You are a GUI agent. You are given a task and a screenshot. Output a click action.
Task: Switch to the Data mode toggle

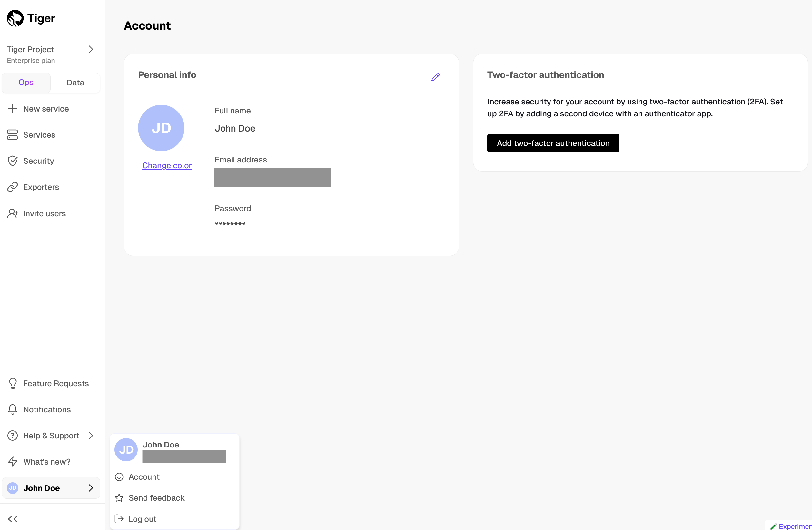click(75, 83)
